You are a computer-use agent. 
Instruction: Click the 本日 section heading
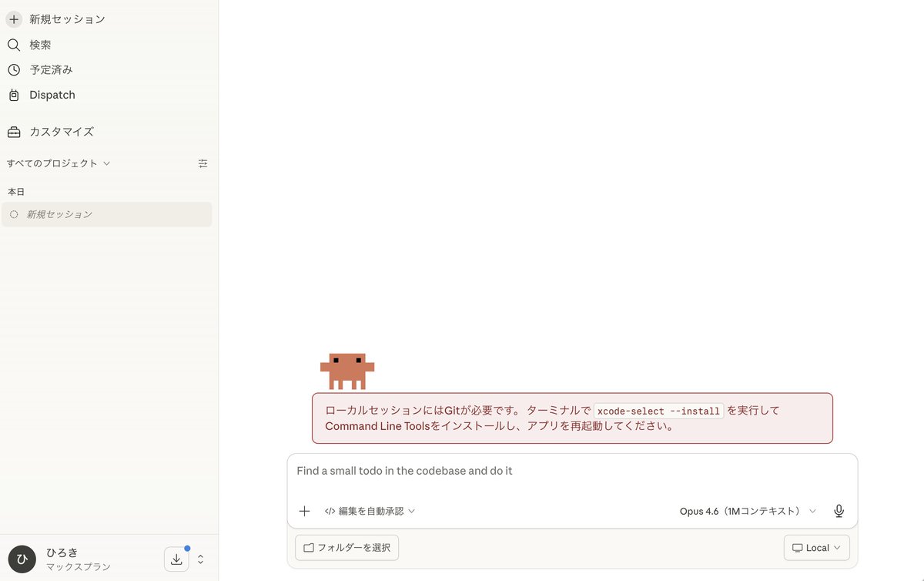16,192
